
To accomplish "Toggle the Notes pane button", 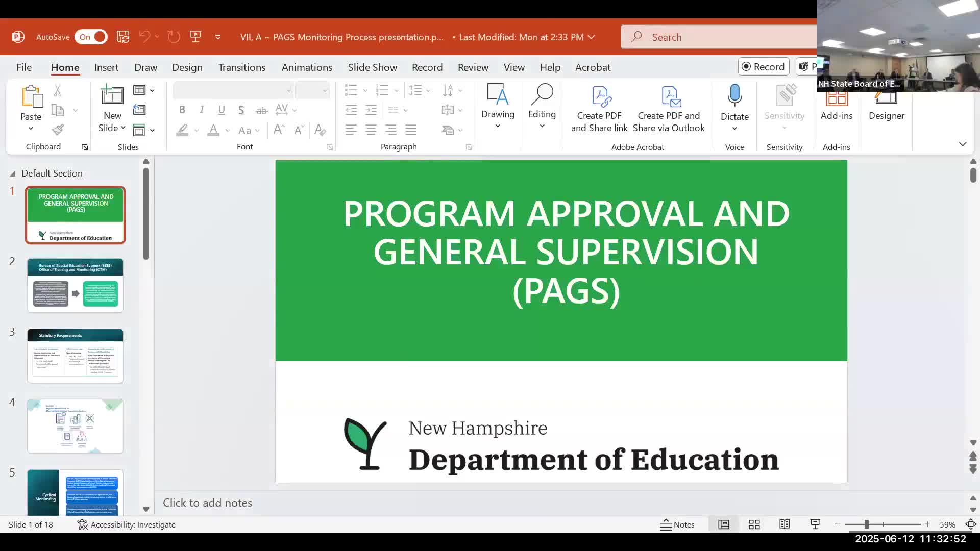I will point(677,524).
